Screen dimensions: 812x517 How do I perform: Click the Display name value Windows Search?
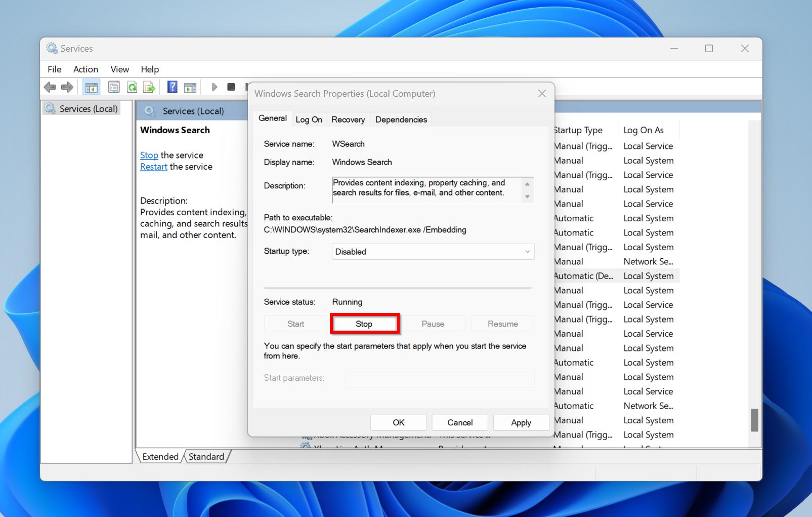[362, 163]
